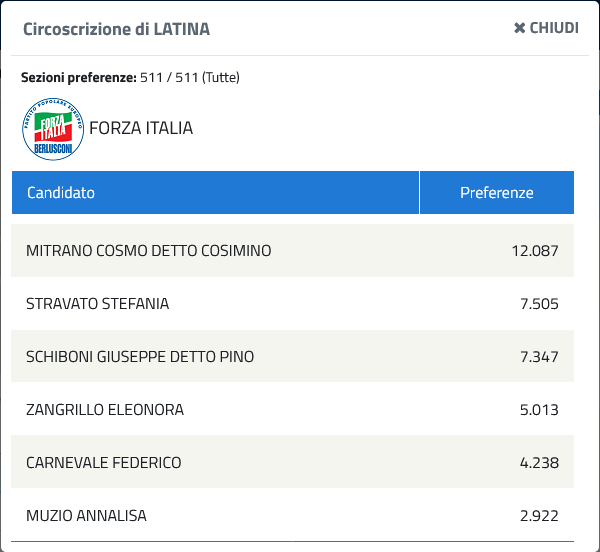Click the Forza Italia party logo
600x552 pixels.
53,129
